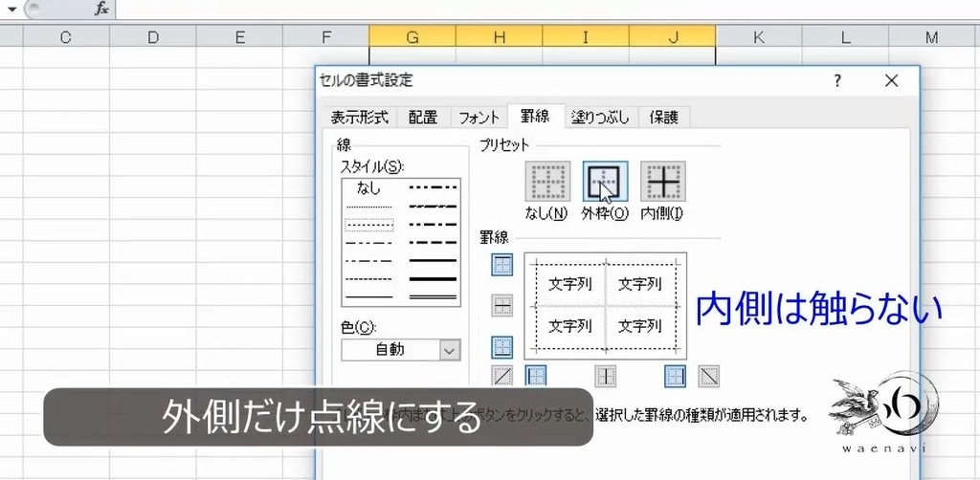Toggle the diagonal-up border button

click(502, 376)
